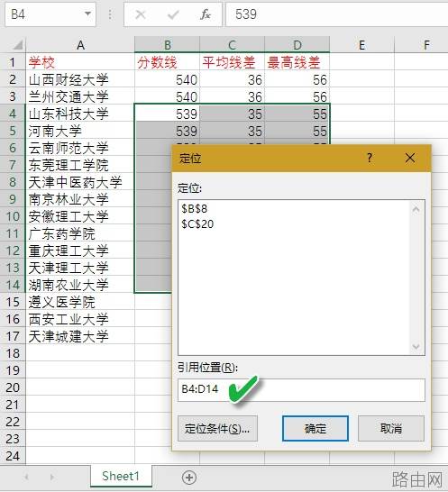Screen dimensions: 448x492
Task: Click the cancel entry X icon
Action: (x=141, y=14)
